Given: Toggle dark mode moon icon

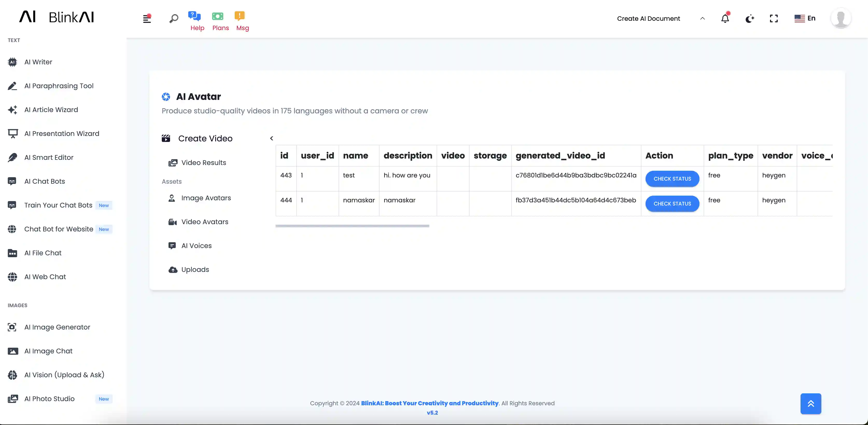Looking at the screenshot, I should pyautogui.click(x=750, y=19).
